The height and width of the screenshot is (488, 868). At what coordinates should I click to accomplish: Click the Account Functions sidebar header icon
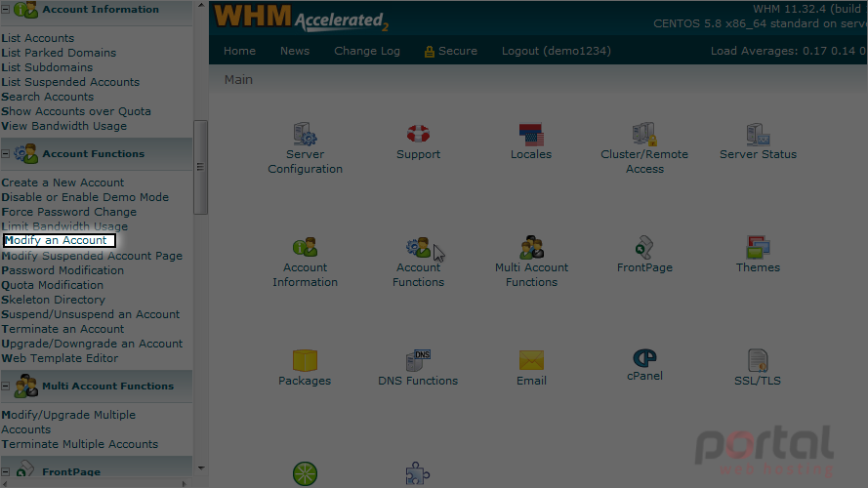click(25, 153)
